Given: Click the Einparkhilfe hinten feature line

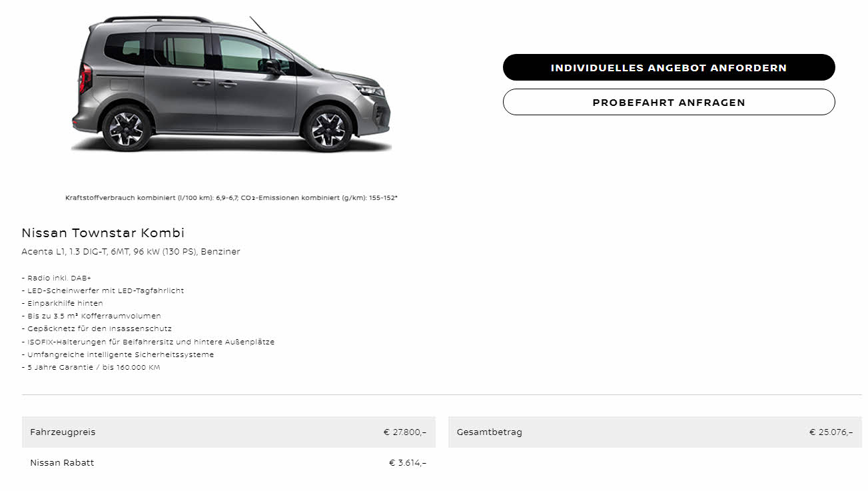Looking at the screenshot, I should 62,303.
